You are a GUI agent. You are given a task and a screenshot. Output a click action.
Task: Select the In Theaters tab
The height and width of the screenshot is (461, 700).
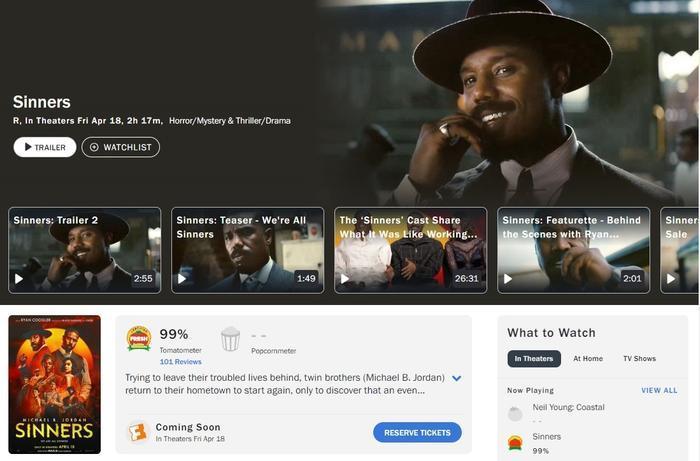coord(534,358)
